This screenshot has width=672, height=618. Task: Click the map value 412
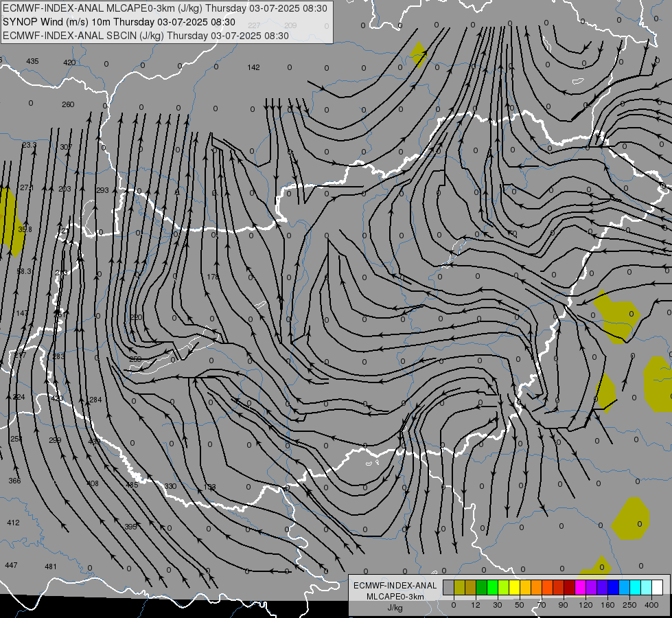pyautogui.click(x=13, y=523)
